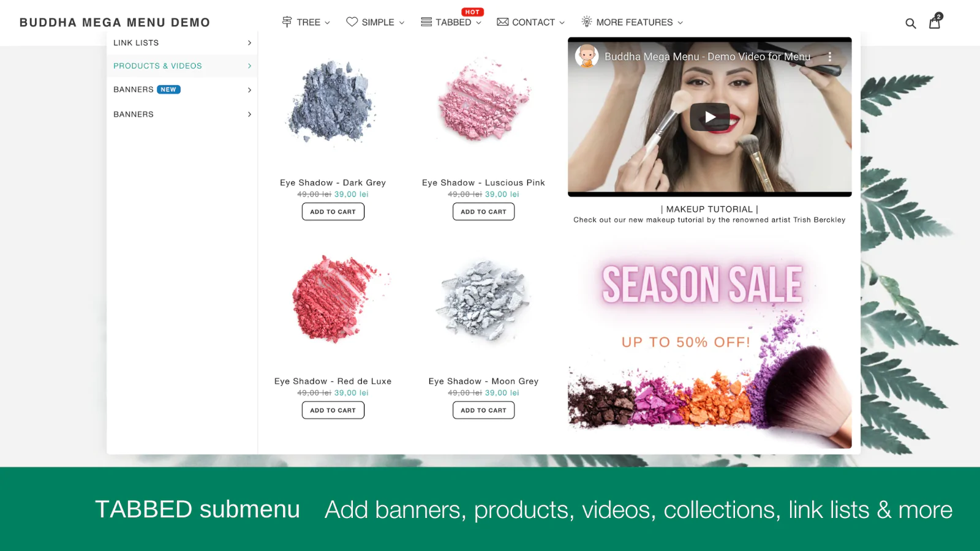
Task: Play the Buddha Mega Menu demo video
Action: click(x=710, y=117)
